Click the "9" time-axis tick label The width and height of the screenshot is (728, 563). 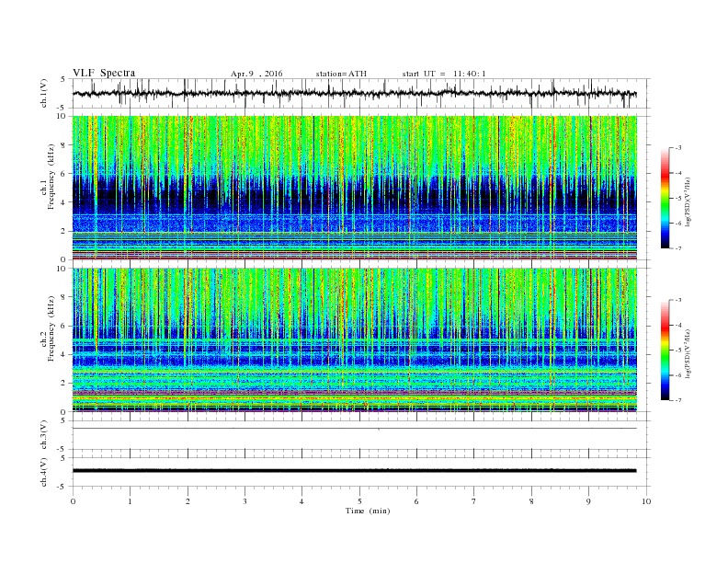pos(588,501)
